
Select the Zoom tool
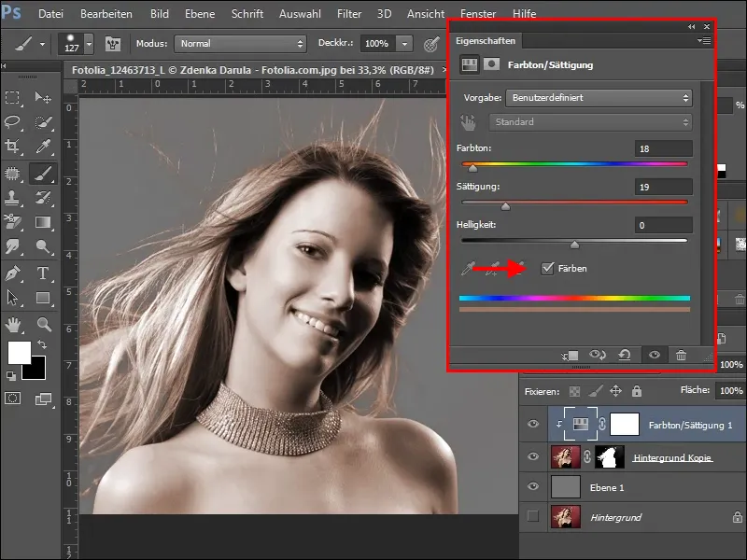44,325
